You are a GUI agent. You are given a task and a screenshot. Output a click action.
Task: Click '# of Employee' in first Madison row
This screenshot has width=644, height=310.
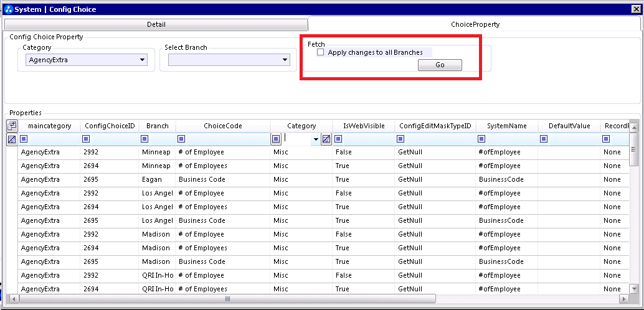click(223, 235)
